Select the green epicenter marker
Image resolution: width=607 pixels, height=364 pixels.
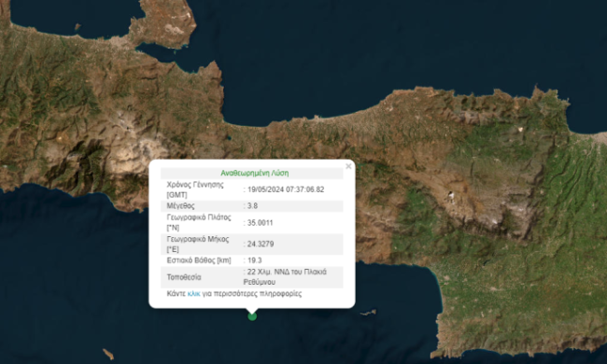click(252, 316)
